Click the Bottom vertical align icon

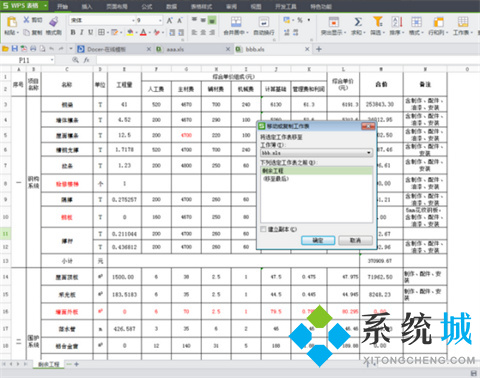pos(212,20)
